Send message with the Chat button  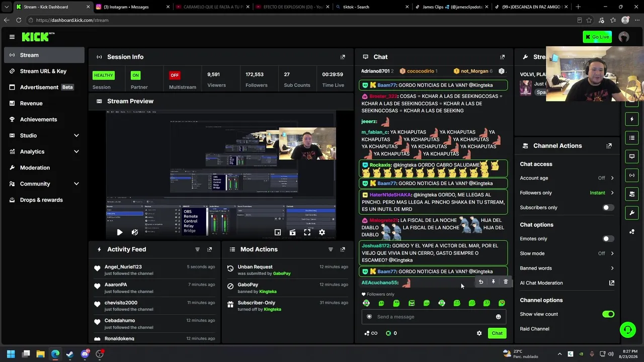coord(497,333)
